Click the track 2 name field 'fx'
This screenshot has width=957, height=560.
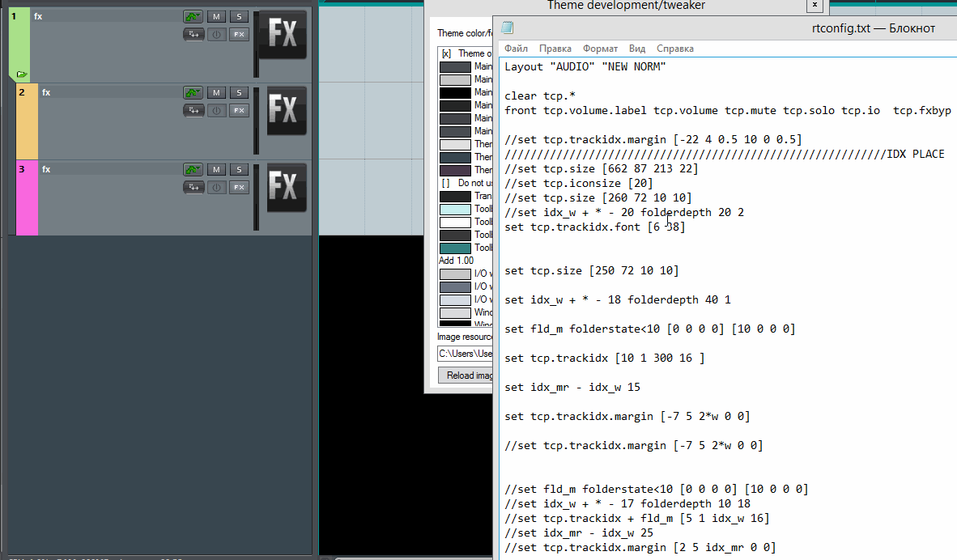coord(110,93)
